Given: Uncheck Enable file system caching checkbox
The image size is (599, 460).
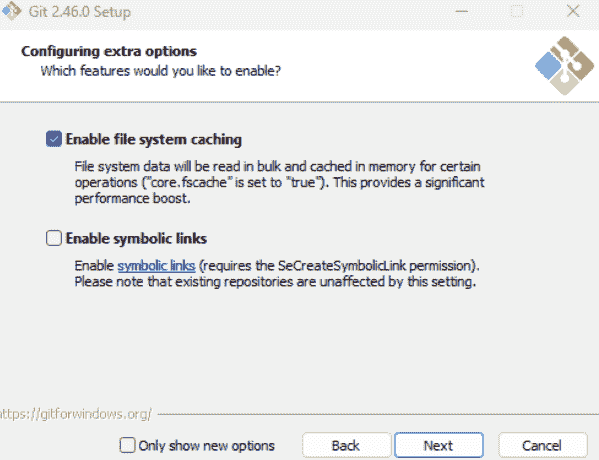Looking at the screenshot, I should [x=53, y=139].
